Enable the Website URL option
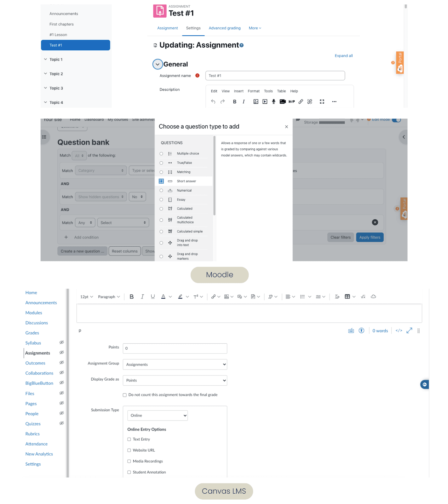The height and width of the screenshot is (504, 448). point(129,450)
